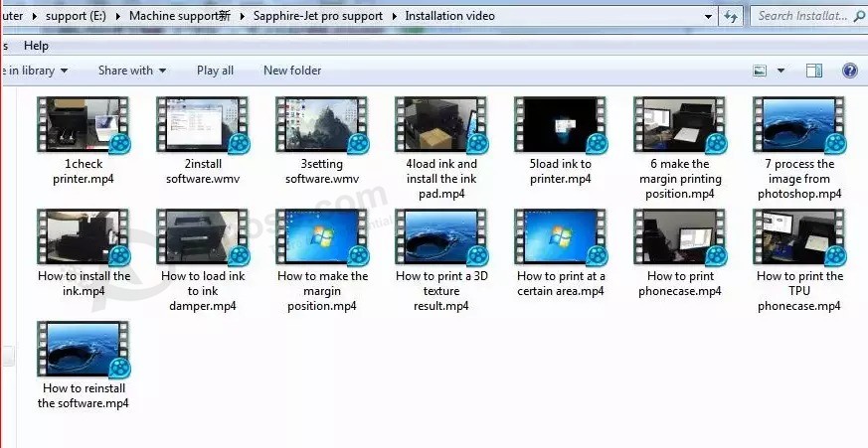This screenshot has height=448, width=868.
Task: Click the 5load ink to printer.mp4 file name
Action: click(x=561, y=172)
